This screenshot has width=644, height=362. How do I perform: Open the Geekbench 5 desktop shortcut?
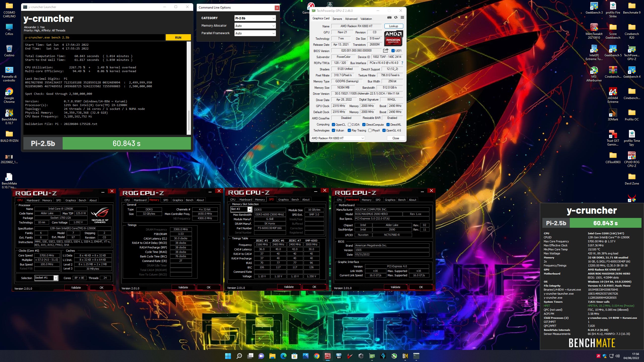point(613,51)
